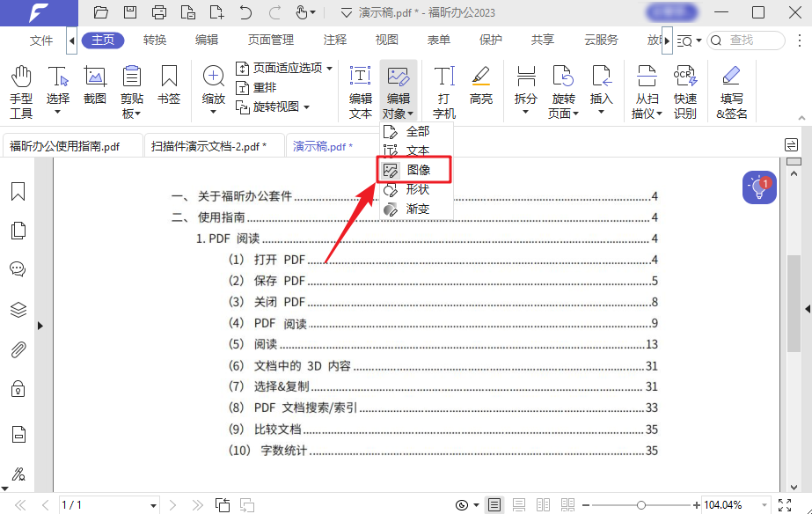Choose the 打字机 typewriter tool
The width and height of the screenshot is (812, 514).
coord(443,88)
